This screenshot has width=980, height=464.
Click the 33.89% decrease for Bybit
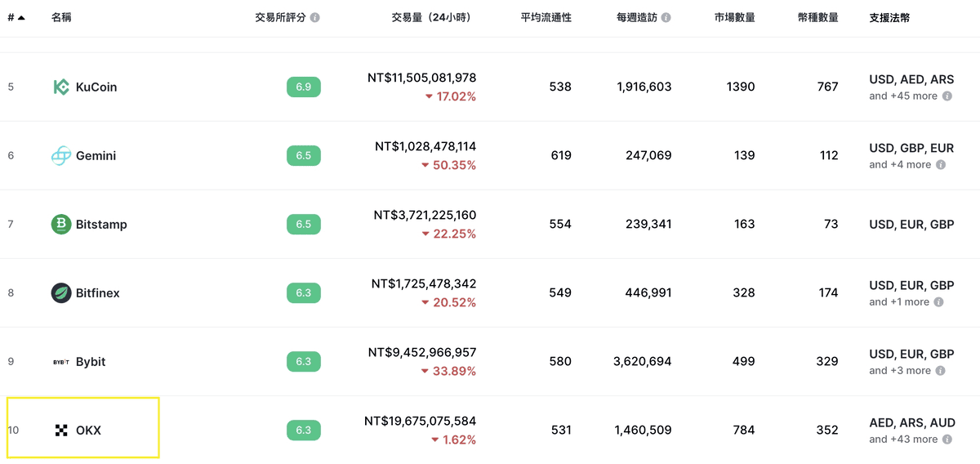click(448, 371)
